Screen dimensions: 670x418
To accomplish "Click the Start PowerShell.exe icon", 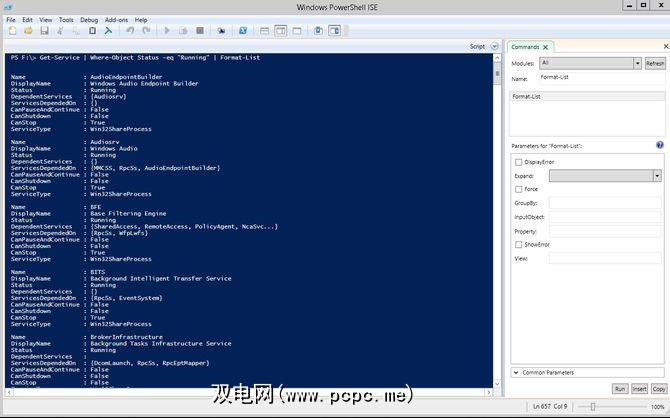I will pos(243,31).
